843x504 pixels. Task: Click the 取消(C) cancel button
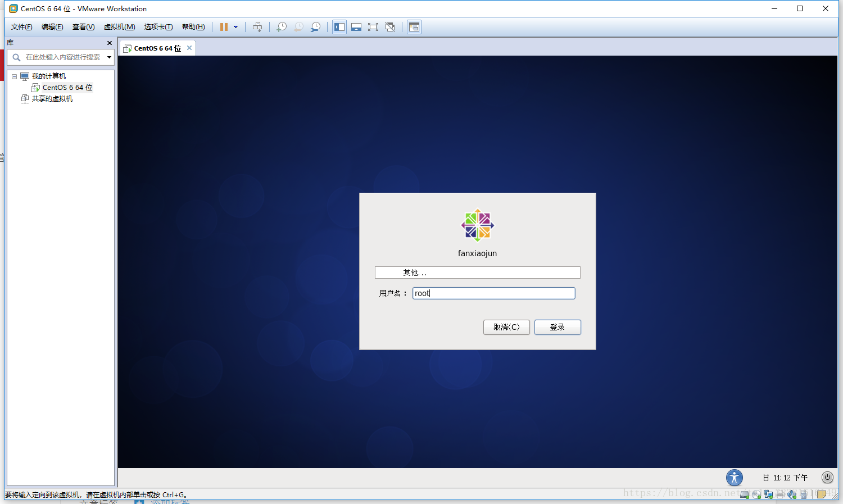[506, 327]
